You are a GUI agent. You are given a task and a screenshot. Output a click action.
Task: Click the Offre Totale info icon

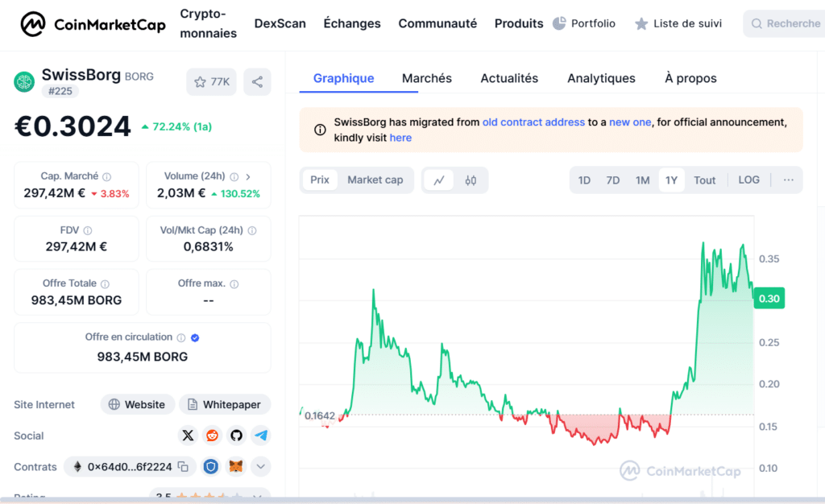(x=106, y=283)
